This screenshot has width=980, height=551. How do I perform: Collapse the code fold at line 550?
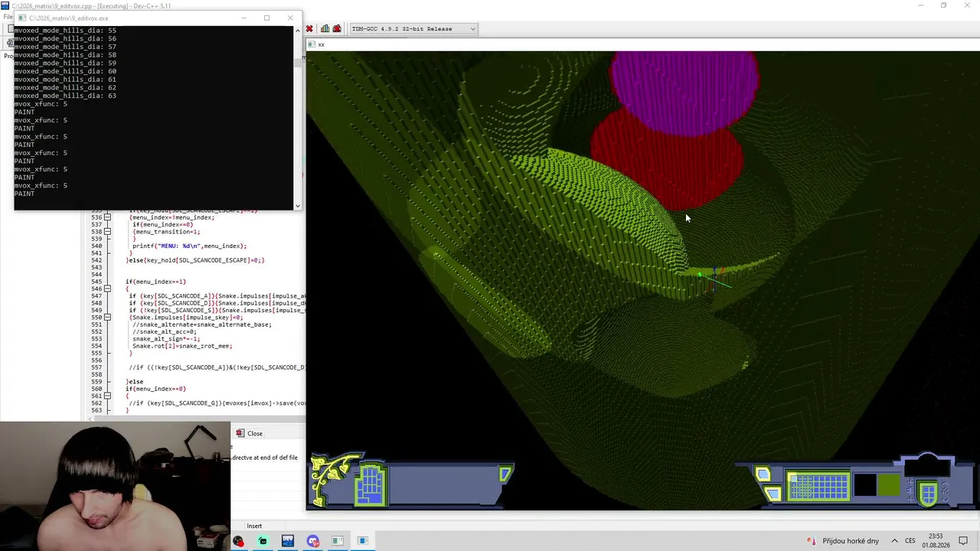click(x=107, y=318)
